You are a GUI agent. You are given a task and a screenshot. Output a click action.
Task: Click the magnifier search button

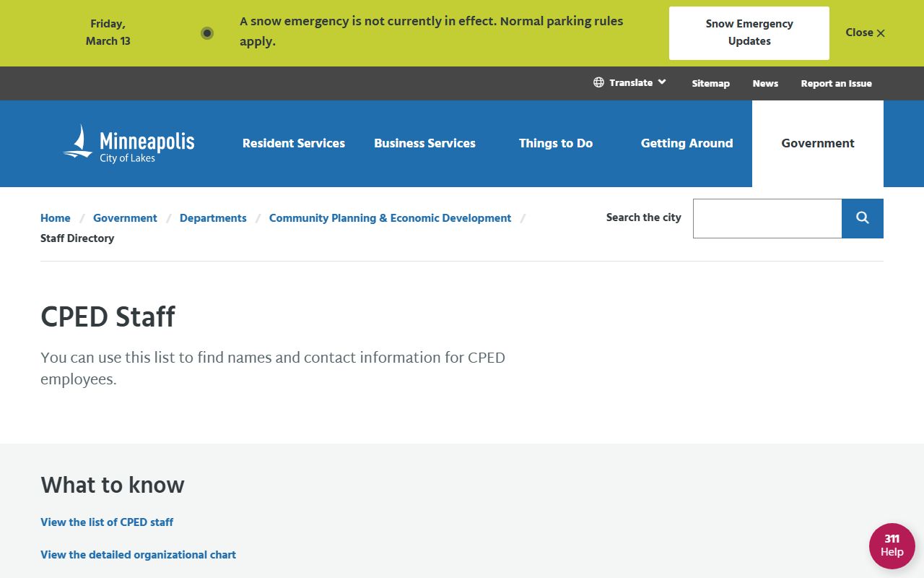tap(863, 218)
